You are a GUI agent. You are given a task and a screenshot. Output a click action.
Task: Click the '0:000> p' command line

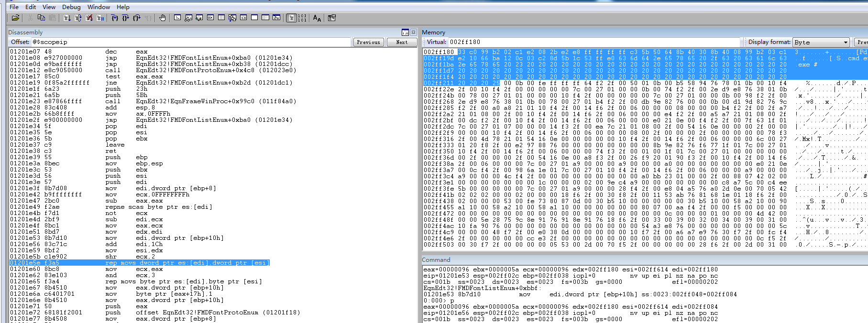(439, 301)
